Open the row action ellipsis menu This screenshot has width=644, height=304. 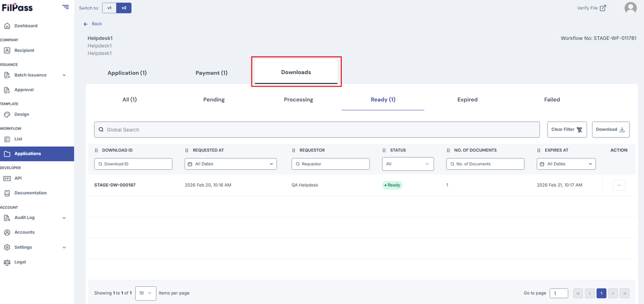point(619,185)
